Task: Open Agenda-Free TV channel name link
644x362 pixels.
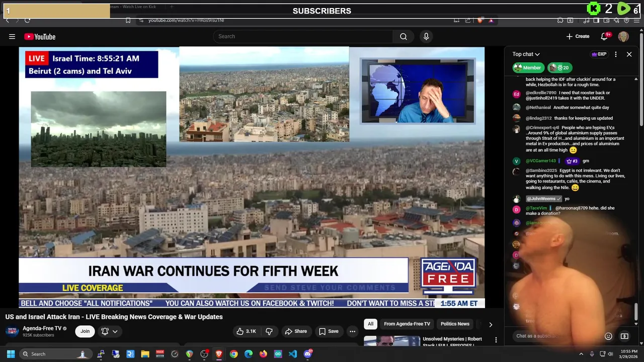Action: point(42,328)
